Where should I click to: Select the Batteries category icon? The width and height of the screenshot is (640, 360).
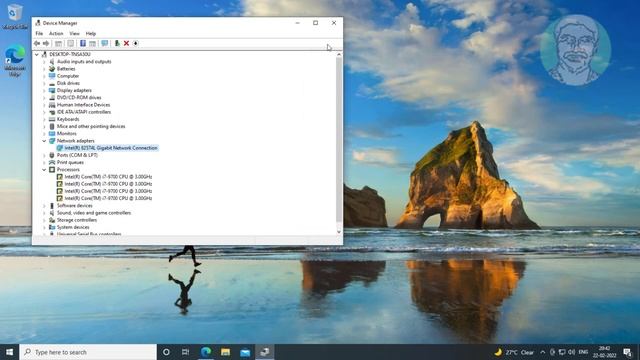(52, 69)
